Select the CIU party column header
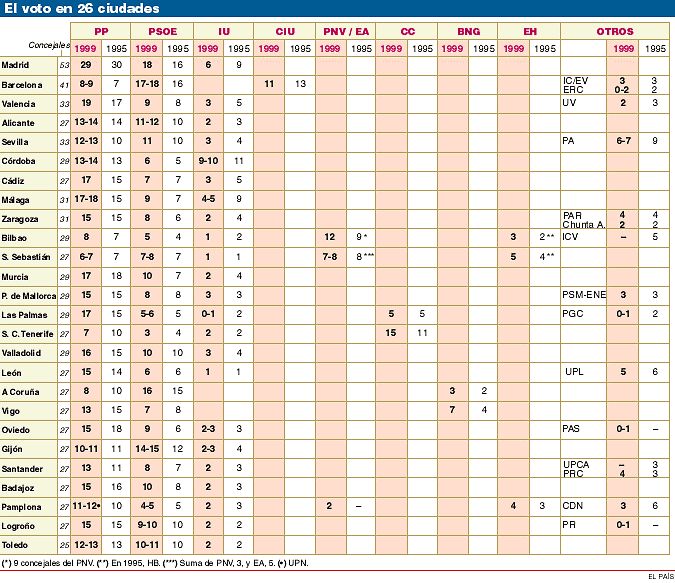The width and height of the screenshot is (675, 583). pyautogui.click(x=285, y=31)
